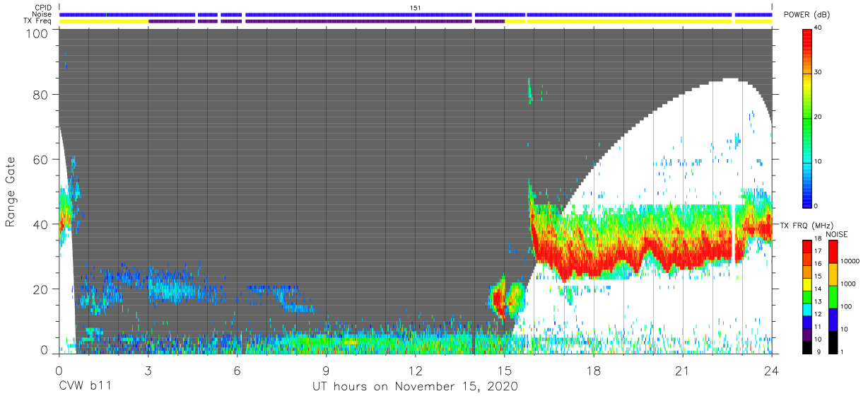Viewport: 868px width, 401px height.
Task: Click the range-time power plot area
Action: click(416, 191)
